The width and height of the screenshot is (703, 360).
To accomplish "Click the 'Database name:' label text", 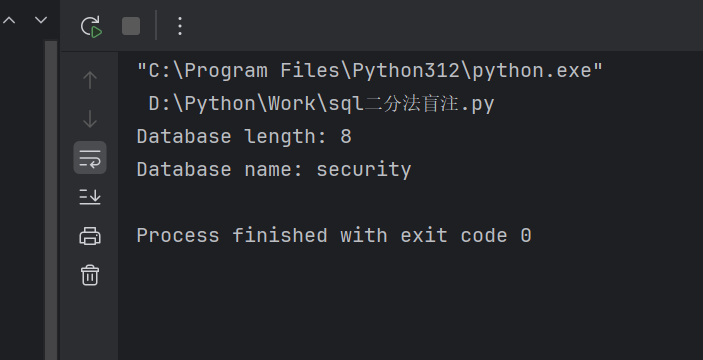I will (x=220, y=169).
